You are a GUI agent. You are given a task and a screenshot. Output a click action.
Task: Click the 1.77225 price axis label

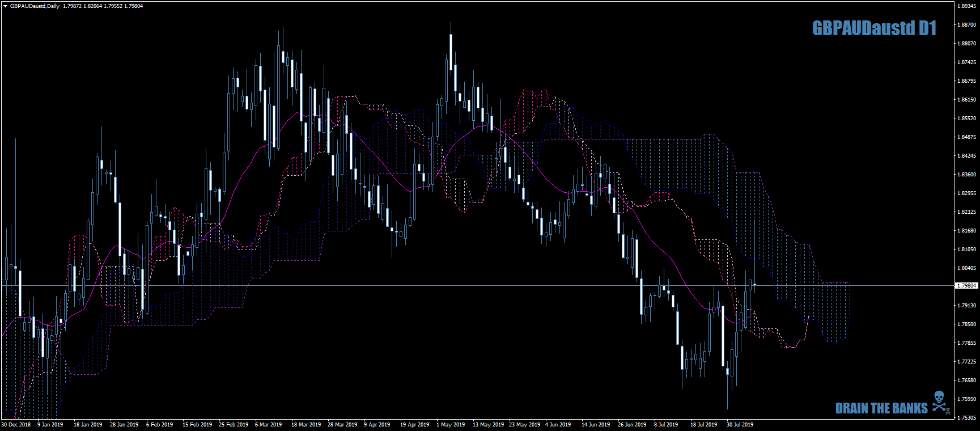967,362
